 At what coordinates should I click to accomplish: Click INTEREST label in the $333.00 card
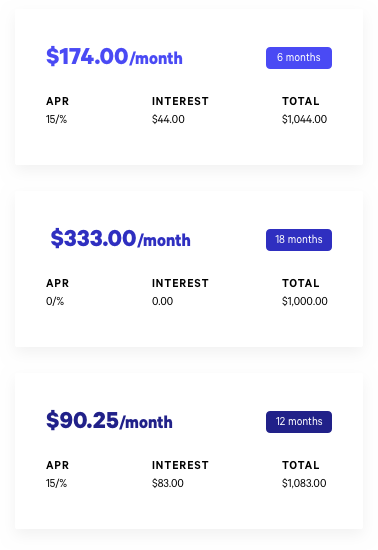(180, 283)
